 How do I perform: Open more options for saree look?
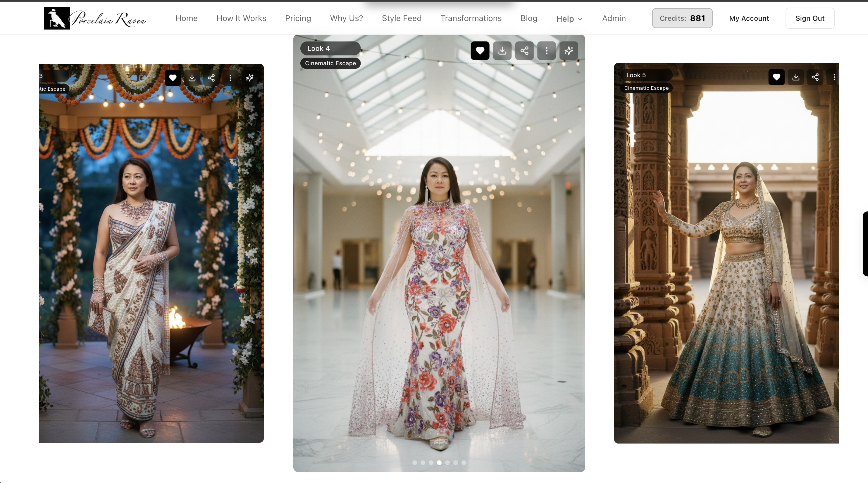click(x=230, y=78)
